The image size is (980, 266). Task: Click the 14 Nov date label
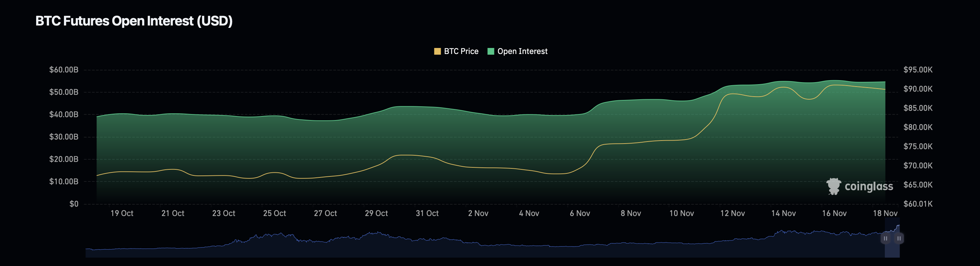click(x=784, y=213)
